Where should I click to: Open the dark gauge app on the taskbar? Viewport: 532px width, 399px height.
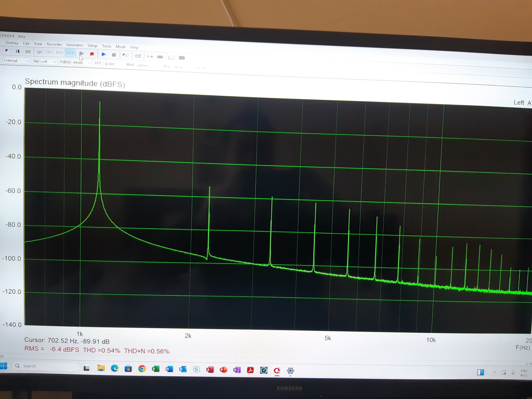264,370
